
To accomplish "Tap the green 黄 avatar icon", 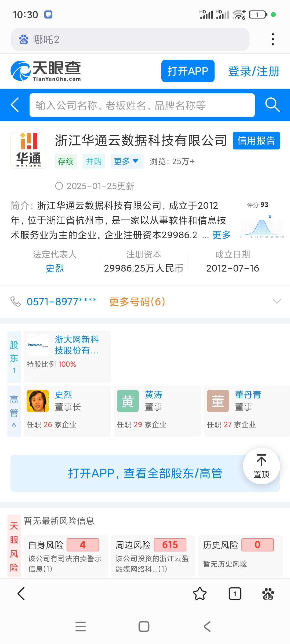I will click(x=128, y=401).
